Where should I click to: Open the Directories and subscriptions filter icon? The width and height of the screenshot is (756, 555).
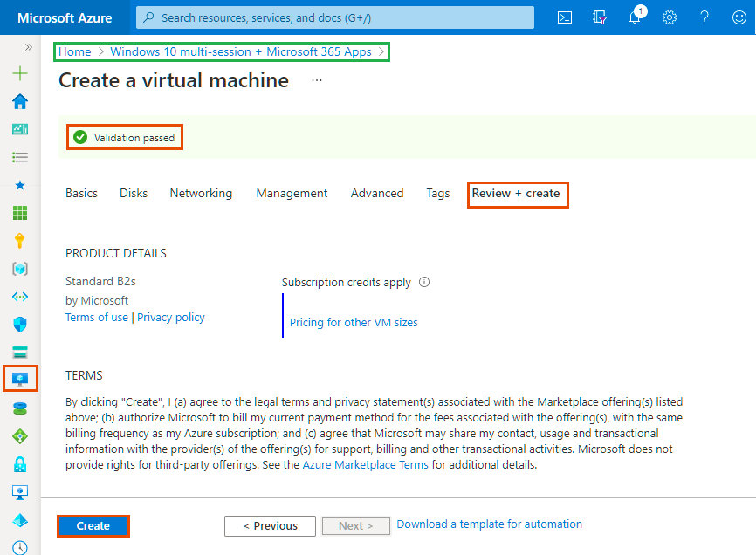(x=600, y=17)
